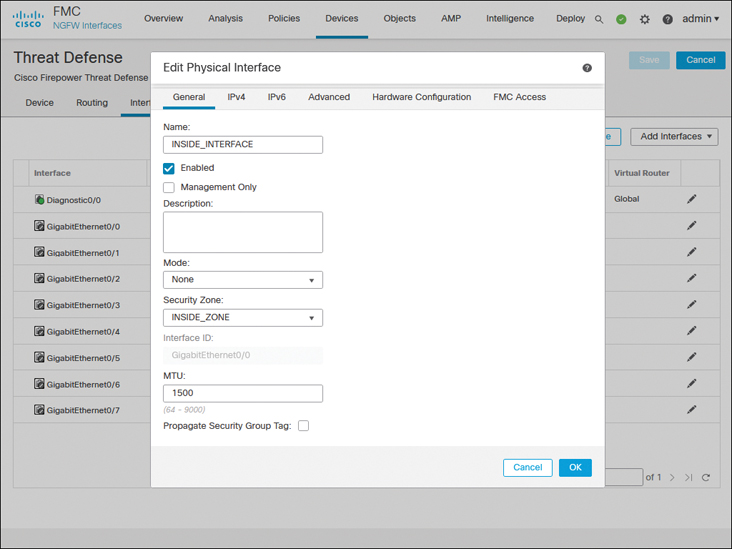The width and height of the screenshot is (732, 549).
Task: Click the MTU input field
Action: point(243,394)
